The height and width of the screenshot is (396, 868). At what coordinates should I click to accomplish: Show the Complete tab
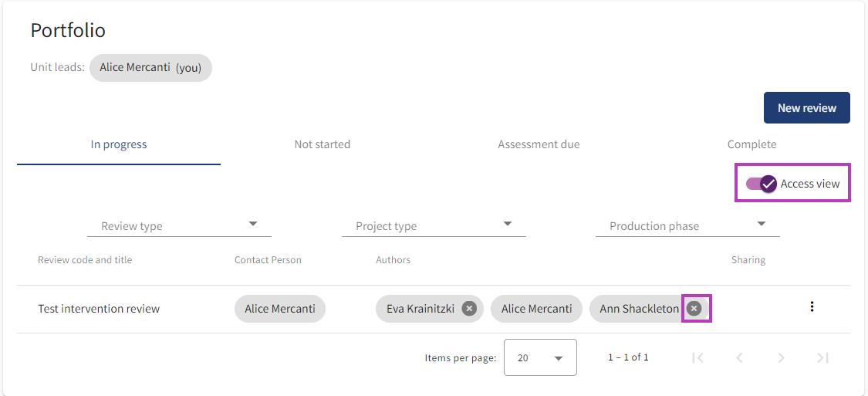pos(751,144)
